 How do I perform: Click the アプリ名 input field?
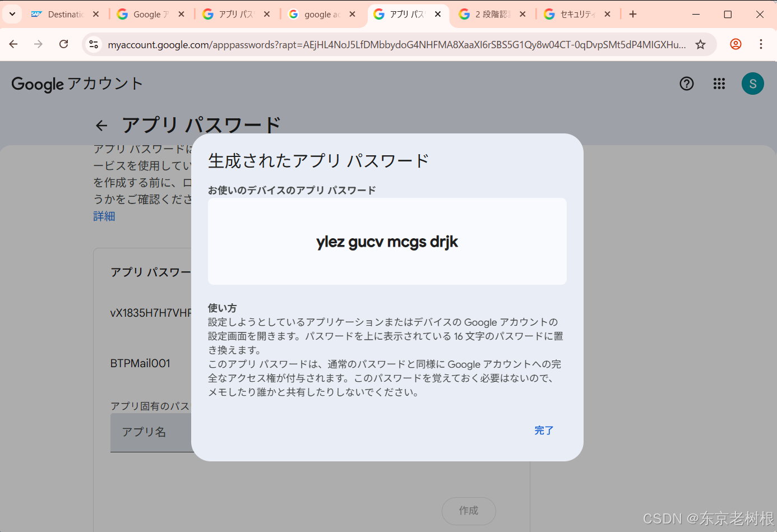pos(151,432)
